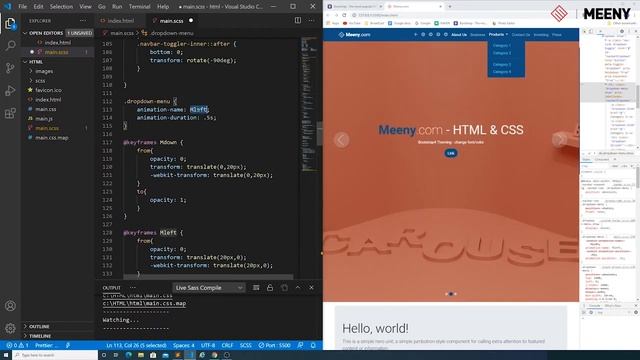Open the notifications bell in status bar
Viewport: 640px width, 360px height.
313,345
